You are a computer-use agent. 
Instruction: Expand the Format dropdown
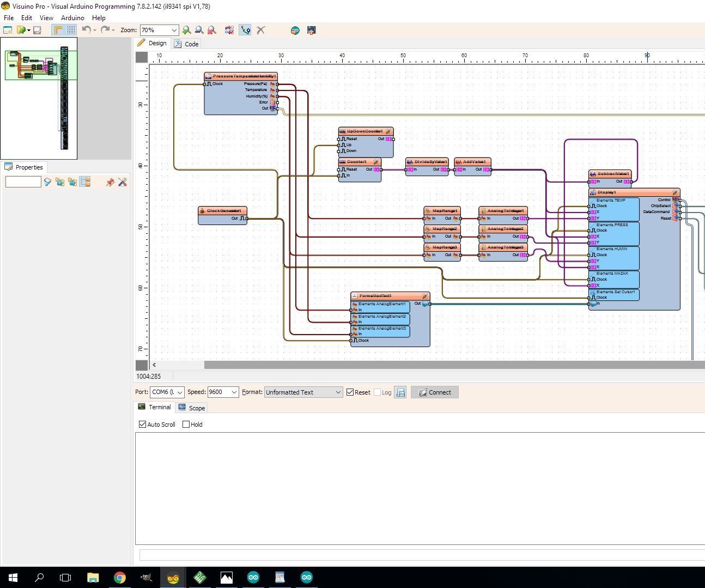338,392
